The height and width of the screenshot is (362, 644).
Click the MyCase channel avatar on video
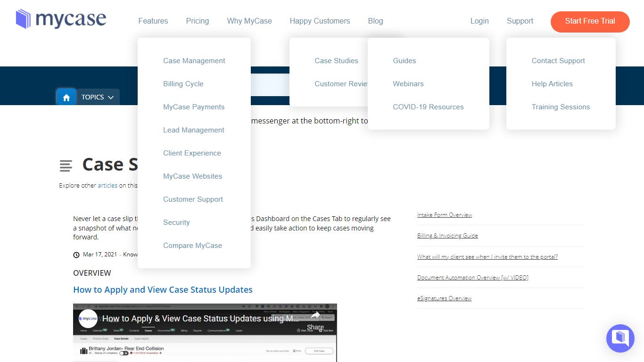click(88, 319)
